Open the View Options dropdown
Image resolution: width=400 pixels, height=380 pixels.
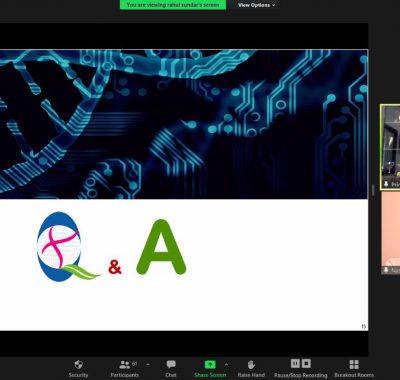click(x=257, y=5)
